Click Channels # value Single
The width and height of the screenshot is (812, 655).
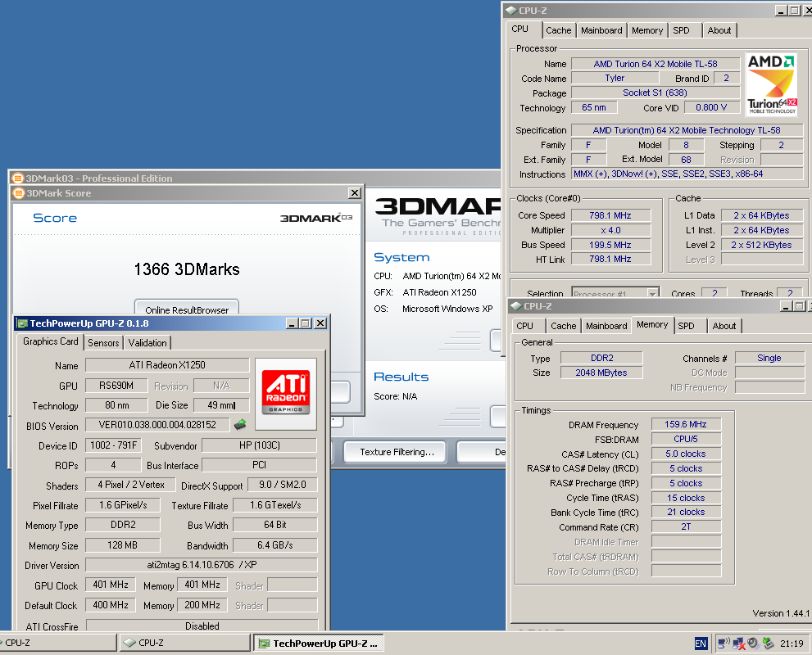769,358
